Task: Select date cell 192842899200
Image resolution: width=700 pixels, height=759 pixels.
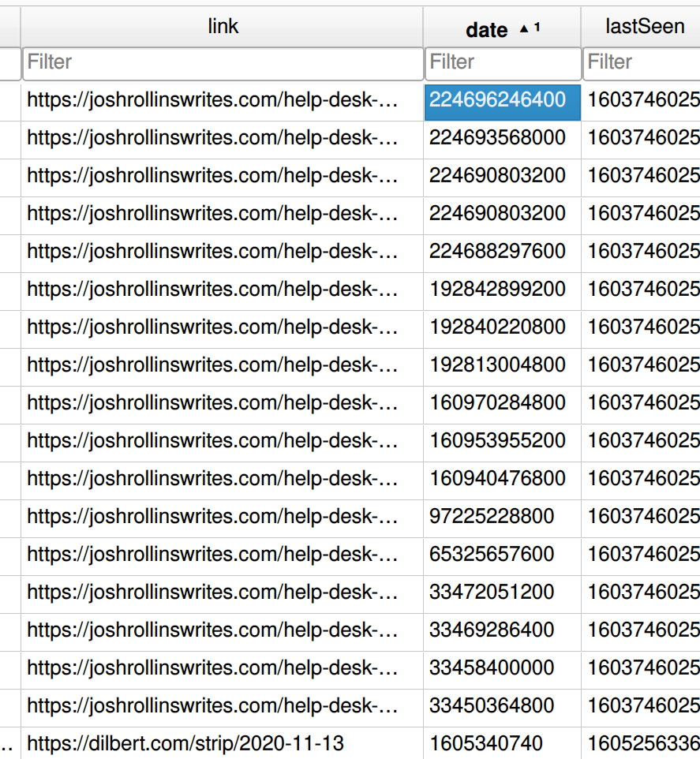Action: [x=503, y=291]
